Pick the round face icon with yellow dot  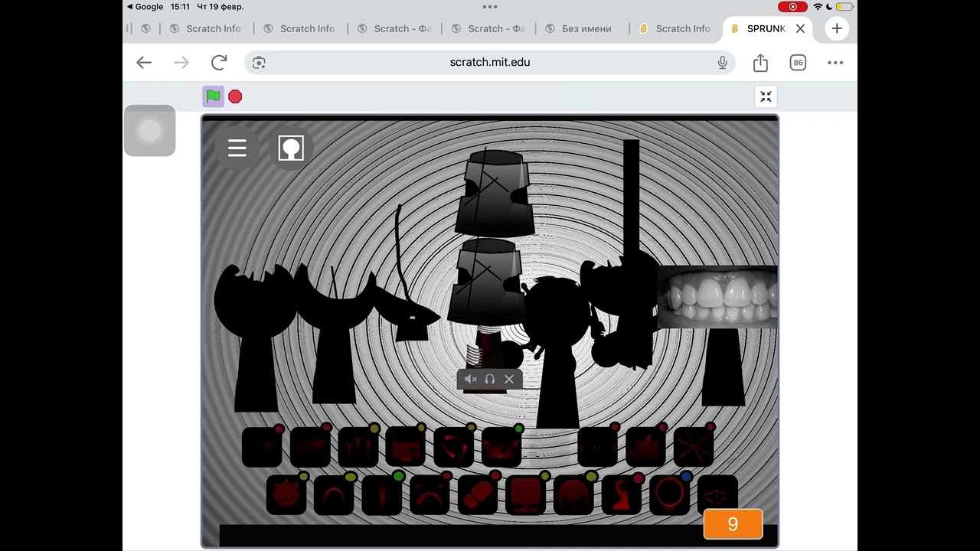[573, 494]
